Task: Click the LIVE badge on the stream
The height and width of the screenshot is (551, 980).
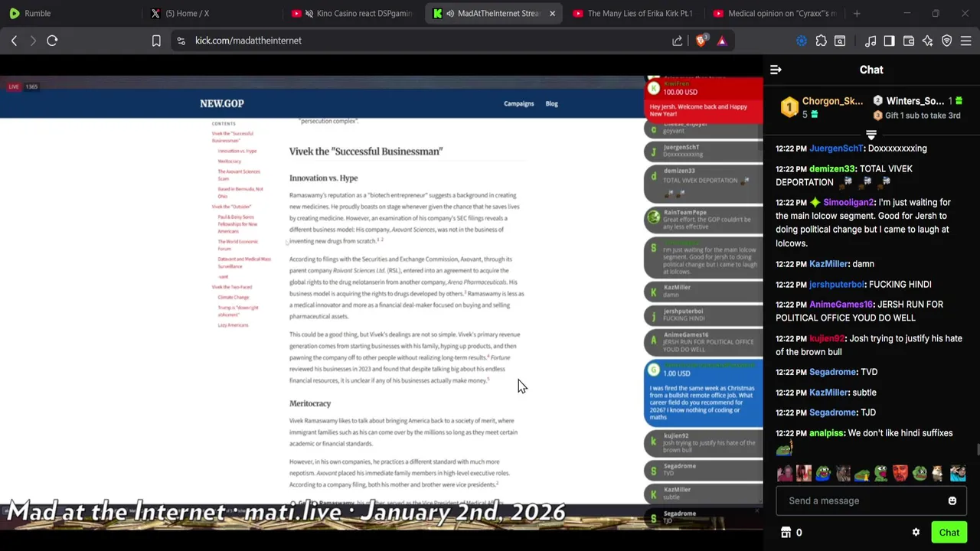Action: point(14,86)
